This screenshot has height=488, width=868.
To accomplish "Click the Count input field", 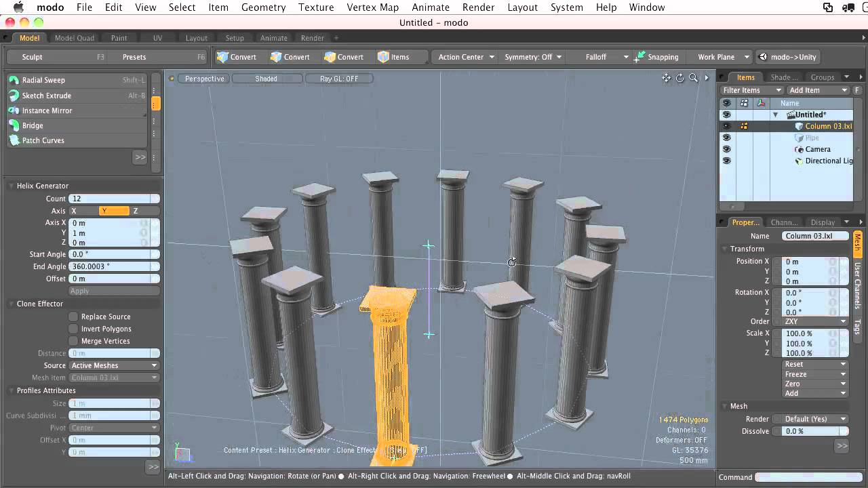I will 114,199.
